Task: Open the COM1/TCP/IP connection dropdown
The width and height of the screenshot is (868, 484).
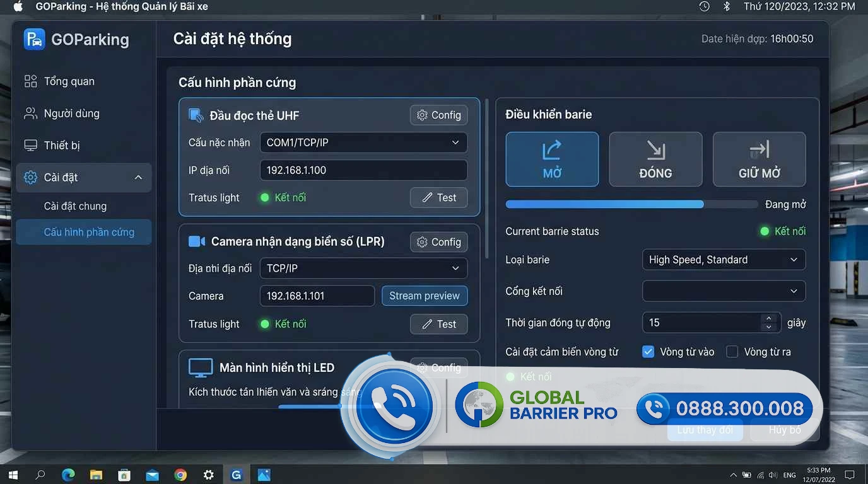Action: tap(363, 142)
